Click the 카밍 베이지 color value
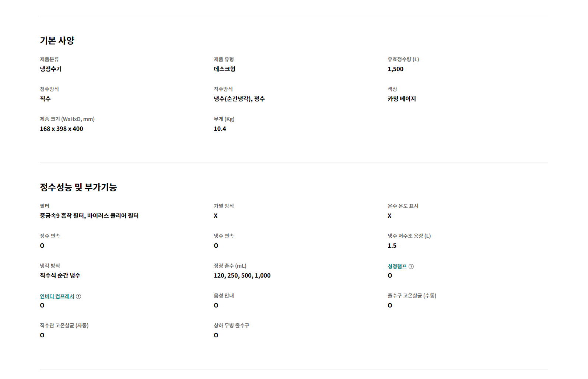Image resolution: width=588 pixels, height=379 pixels. [x=402, y=99]
